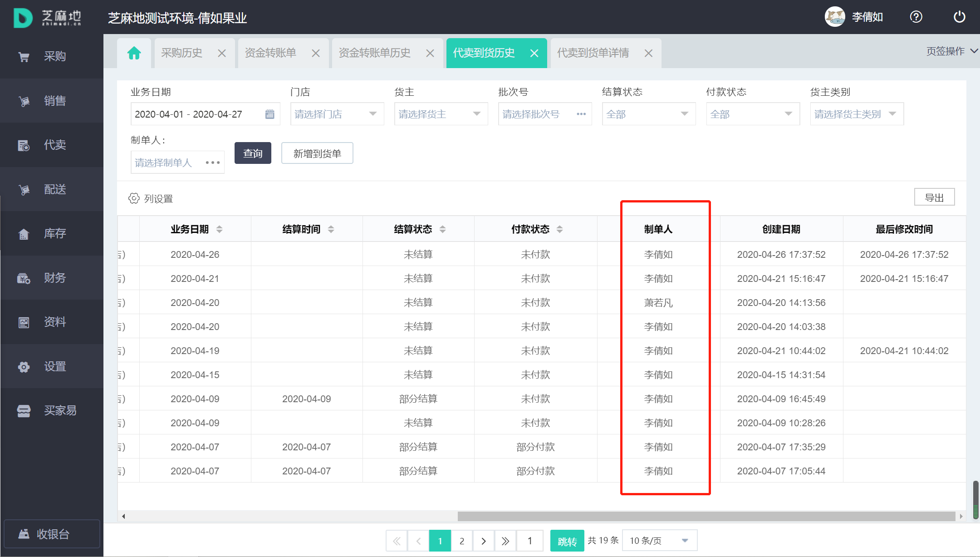Click the ellipsis in 制单人 field
980x557 pixels.
(x=212, y=163)
